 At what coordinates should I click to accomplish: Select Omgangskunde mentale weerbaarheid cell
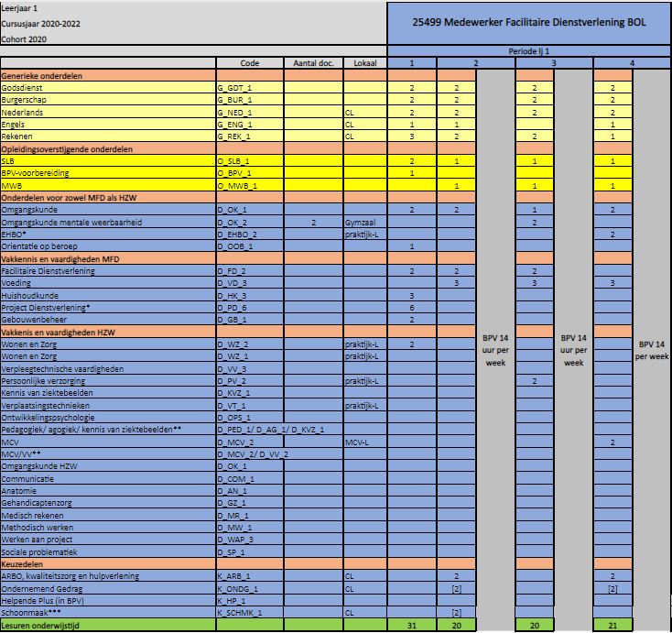pyautogui.click(x=108, y=223)
